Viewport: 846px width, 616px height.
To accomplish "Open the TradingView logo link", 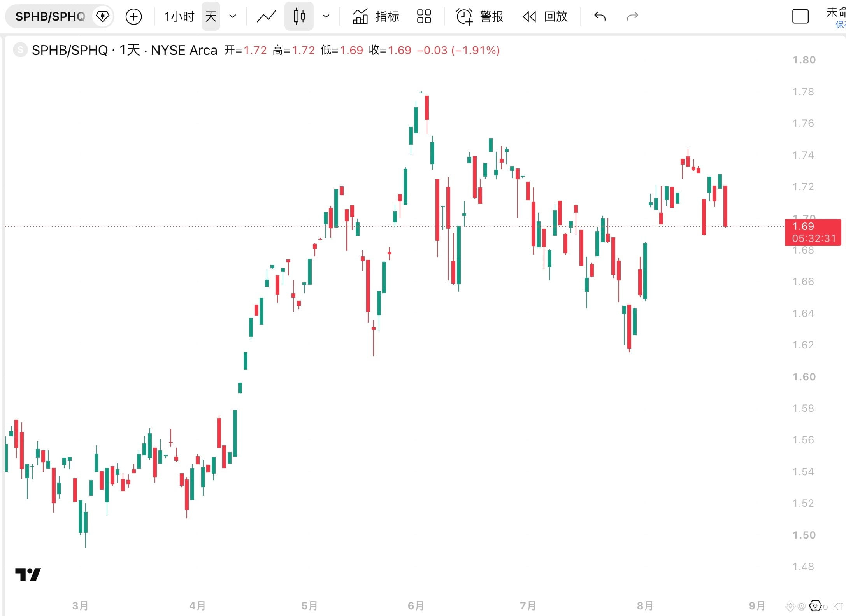I will [x=28, y=574].
